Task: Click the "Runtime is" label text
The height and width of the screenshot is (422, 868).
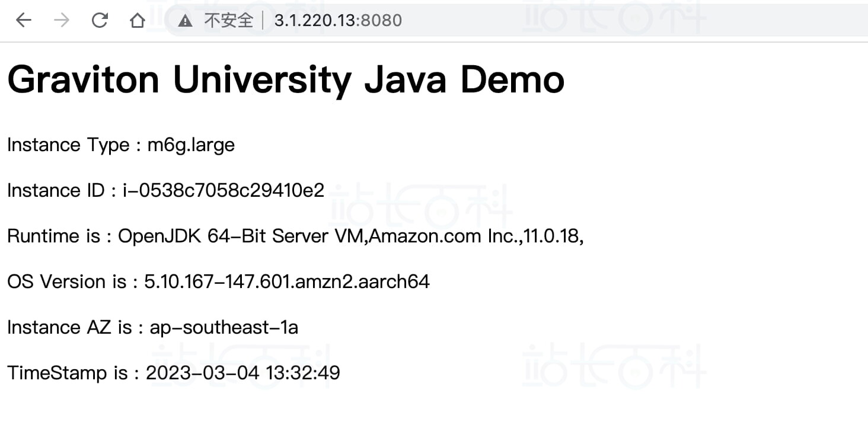Action: 53,236
